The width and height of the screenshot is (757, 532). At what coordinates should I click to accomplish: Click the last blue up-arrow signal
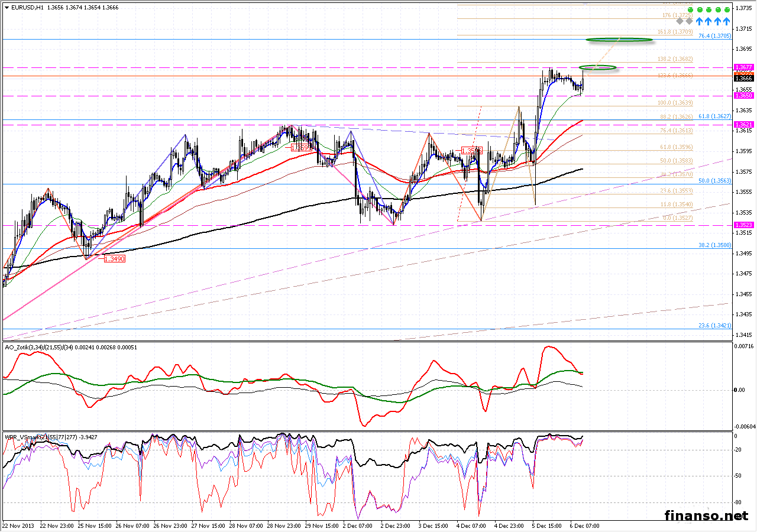[x=727, y=21]
